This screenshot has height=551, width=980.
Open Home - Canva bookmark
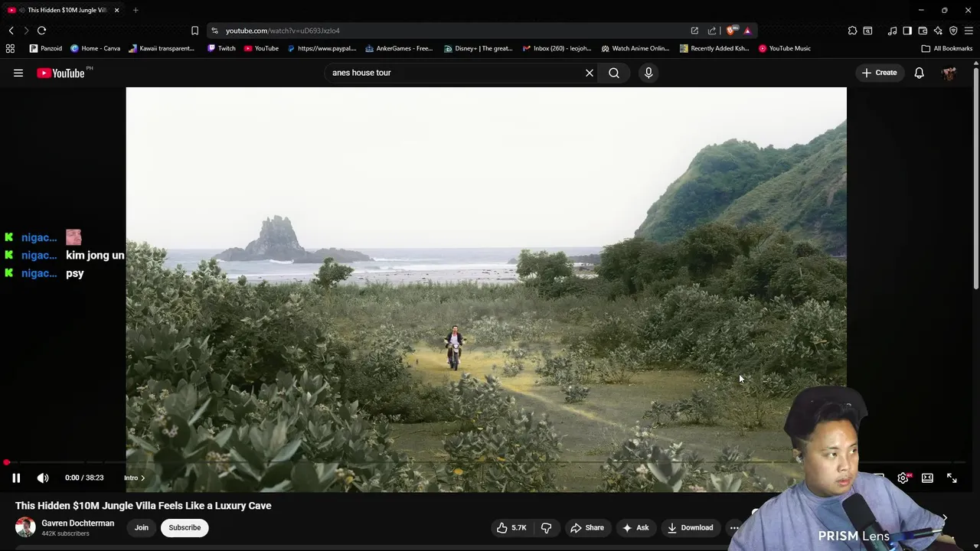tap(96, 48)
